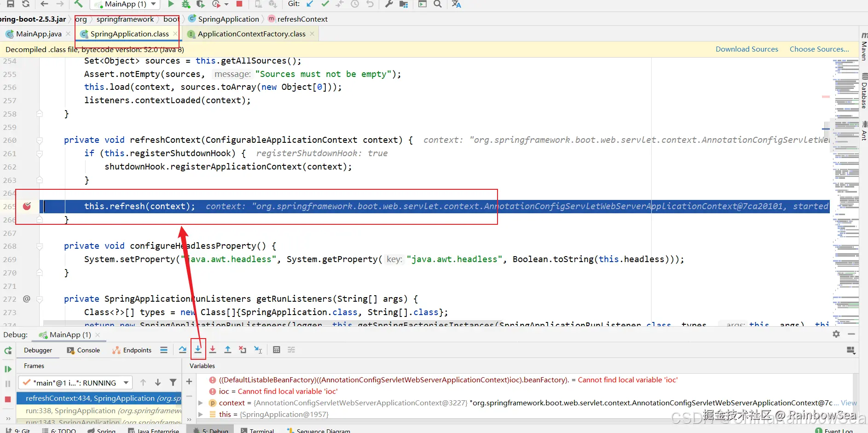The width and height of the screenshot is (868, 433).
Task: Switch to the MainApp.java editor tab
Action: [39, 34]
